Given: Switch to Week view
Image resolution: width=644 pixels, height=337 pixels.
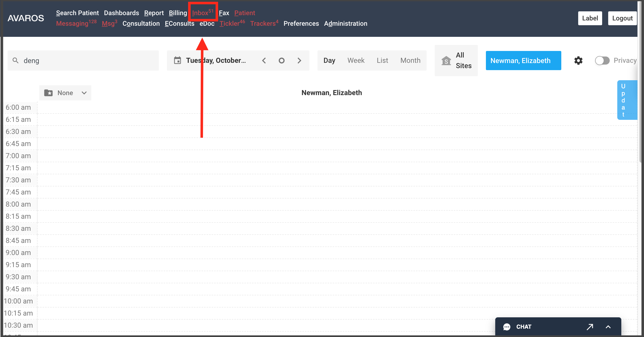Looking at the screenshot, I should pyautogui.click(x=356, y=61).
